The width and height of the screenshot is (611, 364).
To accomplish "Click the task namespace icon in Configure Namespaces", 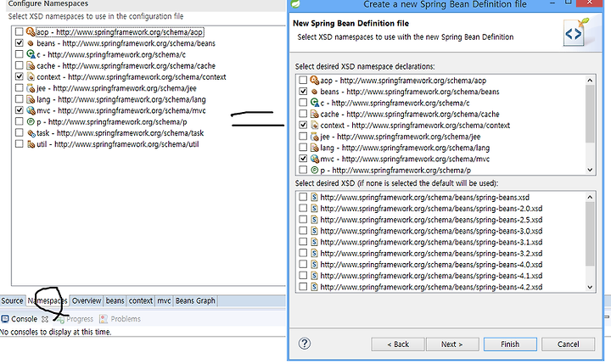I will (x=31, y=133).
